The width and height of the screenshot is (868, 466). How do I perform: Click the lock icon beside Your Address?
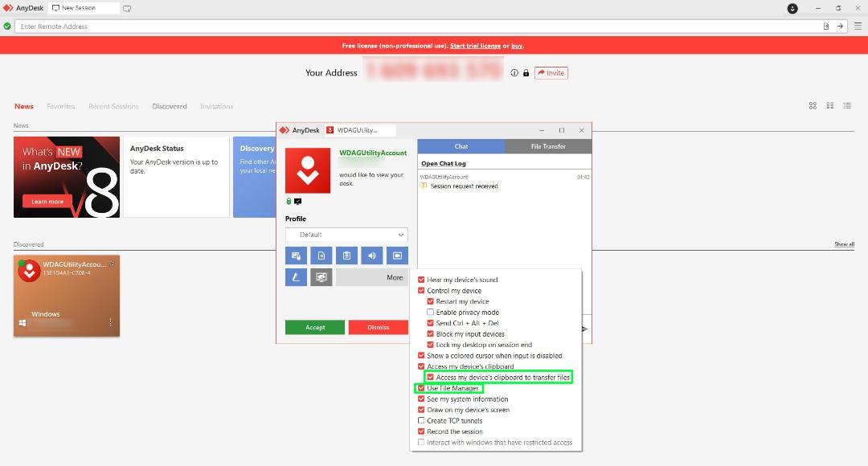click(526, 73)
